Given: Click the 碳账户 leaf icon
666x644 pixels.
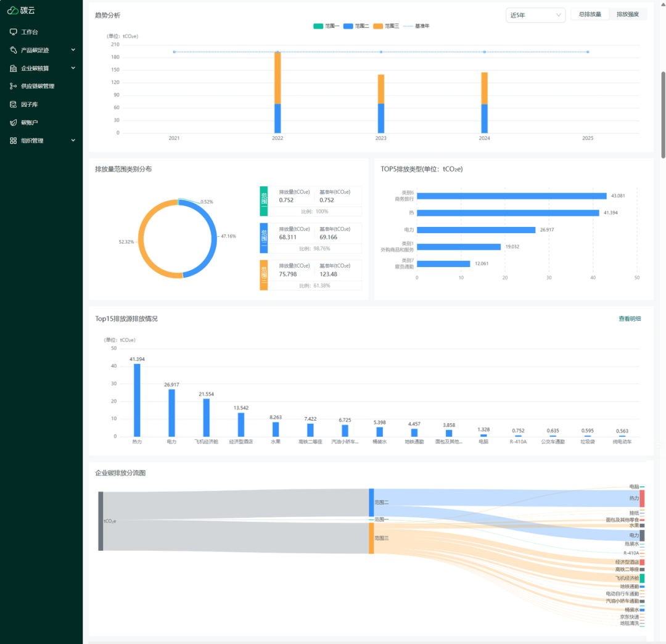Looking at the screenshot, I should 14,123.
